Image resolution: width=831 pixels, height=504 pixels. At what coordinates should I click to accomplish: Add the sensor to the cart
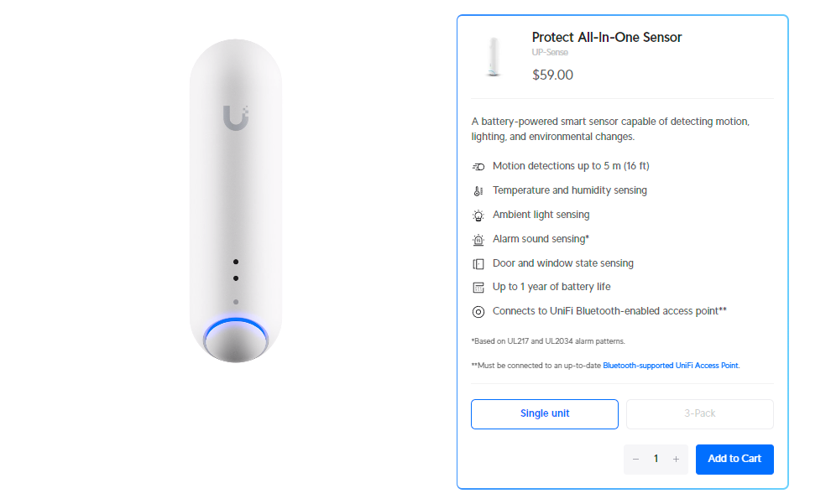(734, 460)
